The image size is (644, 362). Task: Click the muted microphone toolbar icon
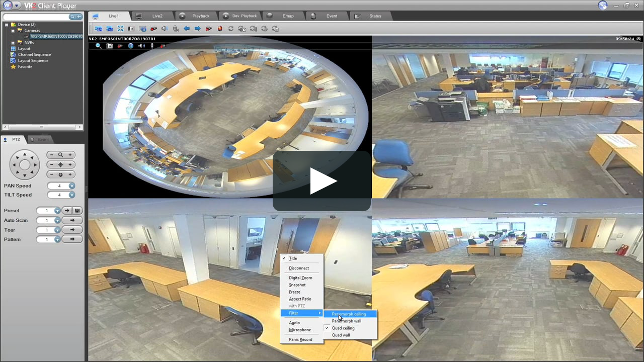coord(176,29)
